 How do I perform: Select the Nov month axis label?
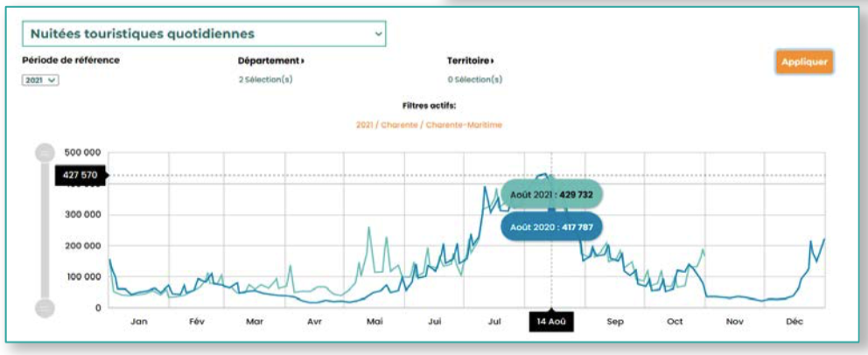(733, 322)
